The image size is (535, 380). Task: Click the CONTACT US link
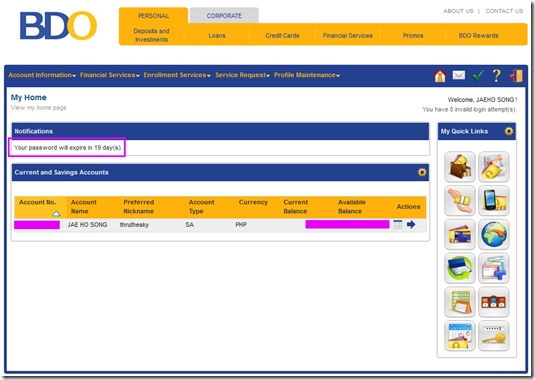click(504, 11)
